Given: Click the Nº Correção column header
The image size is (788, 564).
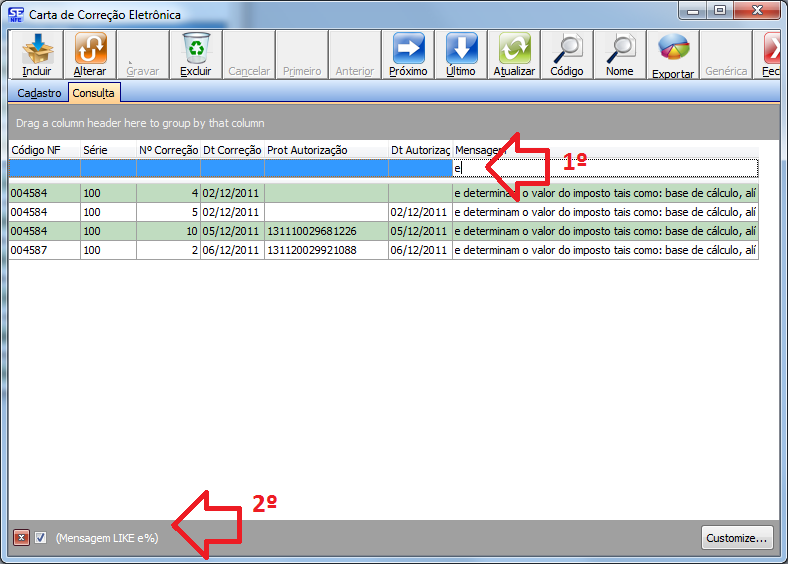Looking at the screenshot, I should pyautogui.click(x=167, y=150).
